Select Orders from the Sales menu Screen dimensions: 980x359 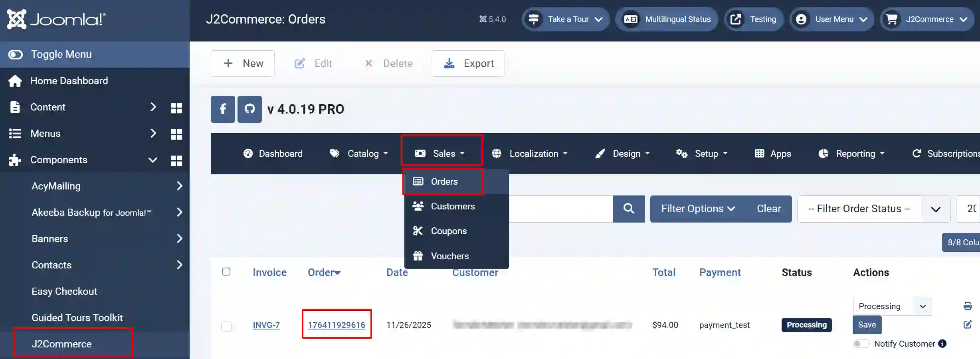[456, 181]
